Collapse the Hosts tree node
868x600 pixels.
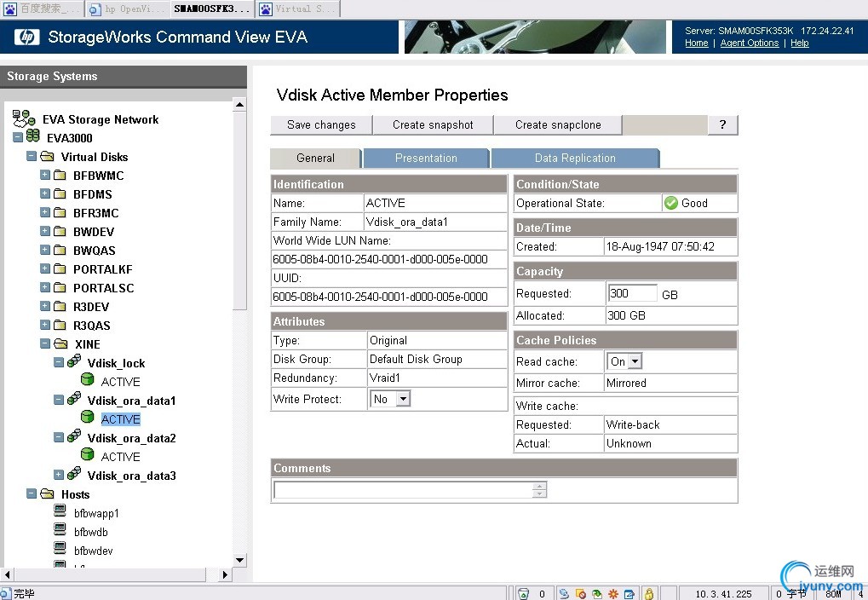click(x=32, y=493)
